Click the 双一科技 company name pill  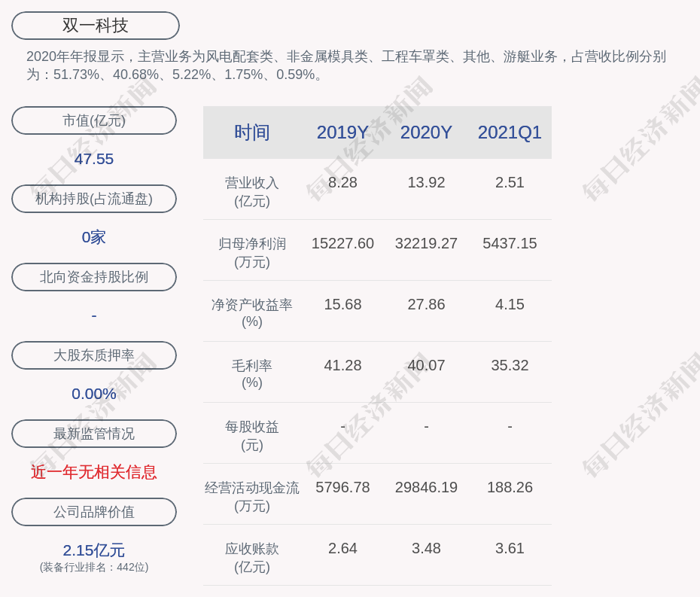click(x=95, y=26)
